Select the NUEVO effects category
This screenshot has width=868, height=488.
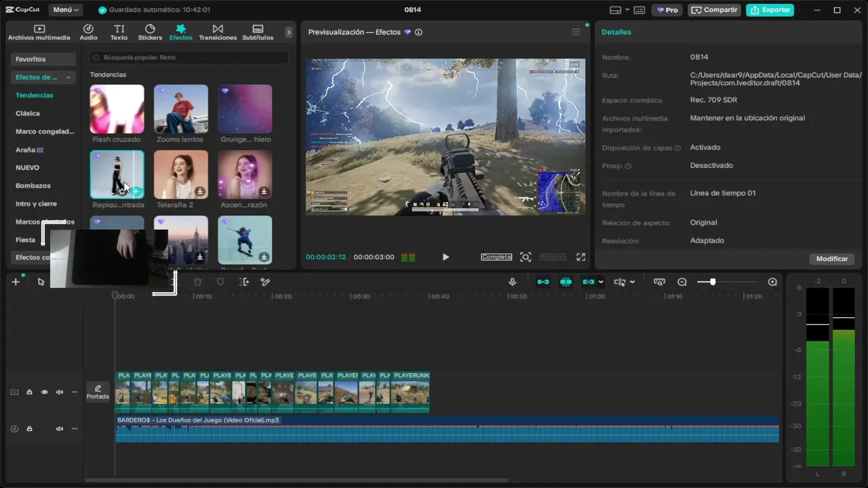28,167
